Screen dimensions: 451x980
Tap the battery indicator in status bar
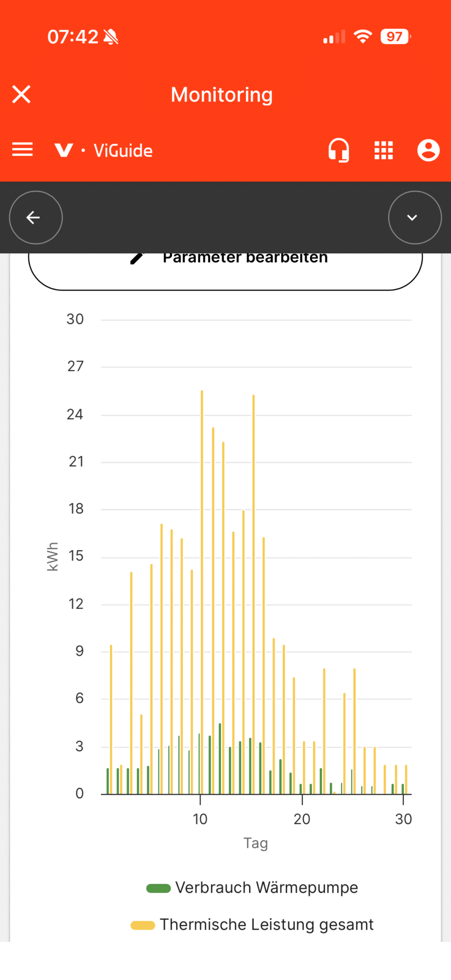396,37
